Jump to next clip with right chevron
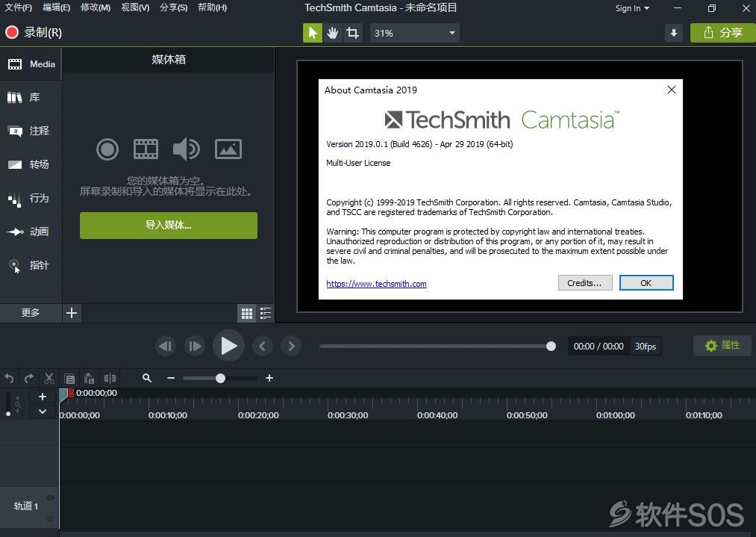This screenshot has width=756, height=537. 291,346
